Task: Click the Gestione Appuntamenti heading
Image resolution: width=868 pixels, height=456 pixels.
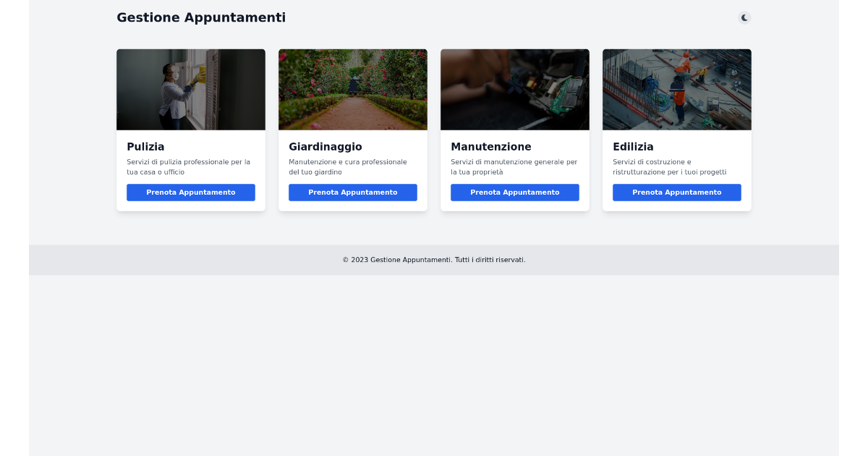Action: [200, 17]
